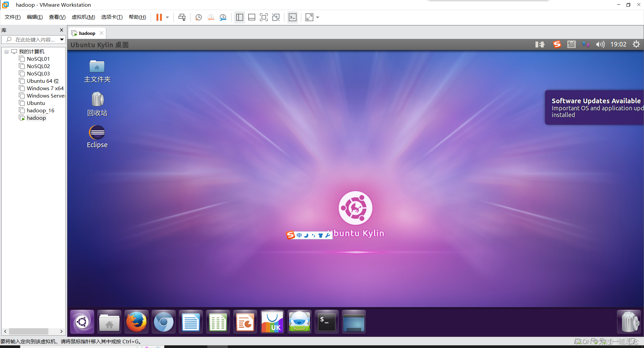Open the stretch display dropdown arrow
Image resolution: width=644 pixels, height=348 pixels.
pyautogui.click(x=318, y=17)
